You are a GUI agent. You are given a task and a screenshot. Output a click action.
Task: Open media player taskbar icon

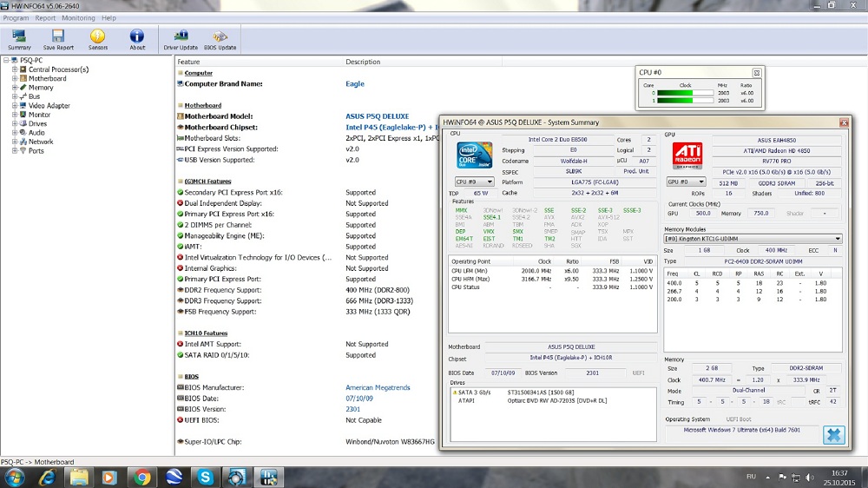[x=109, y=477]
